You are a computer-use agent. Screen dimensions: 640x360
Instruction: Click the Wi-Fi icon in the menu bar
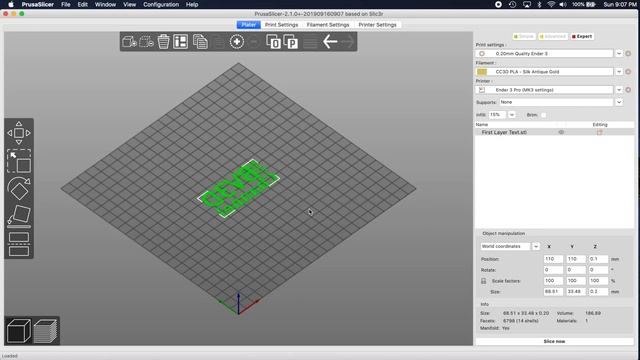(551, 4)
